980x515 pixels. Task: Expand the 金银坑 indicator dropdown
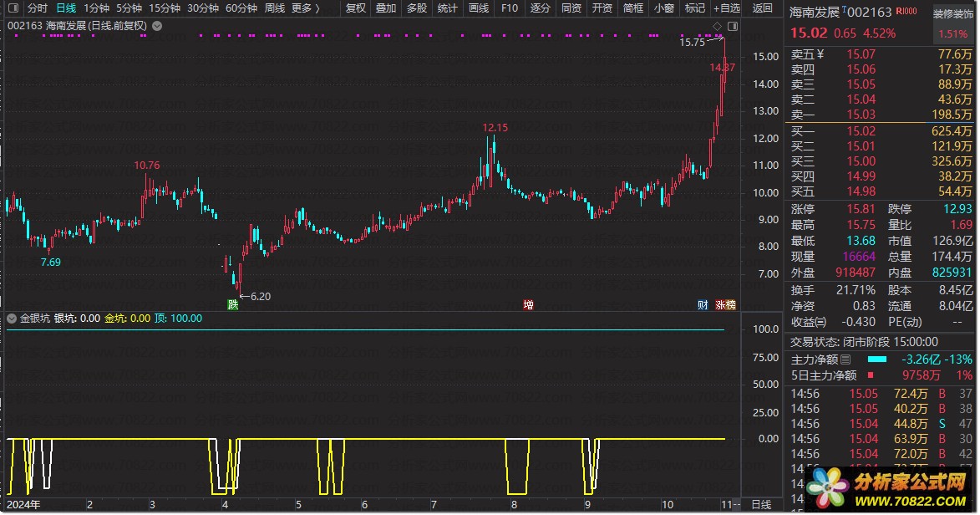click(x=11, y=319)
